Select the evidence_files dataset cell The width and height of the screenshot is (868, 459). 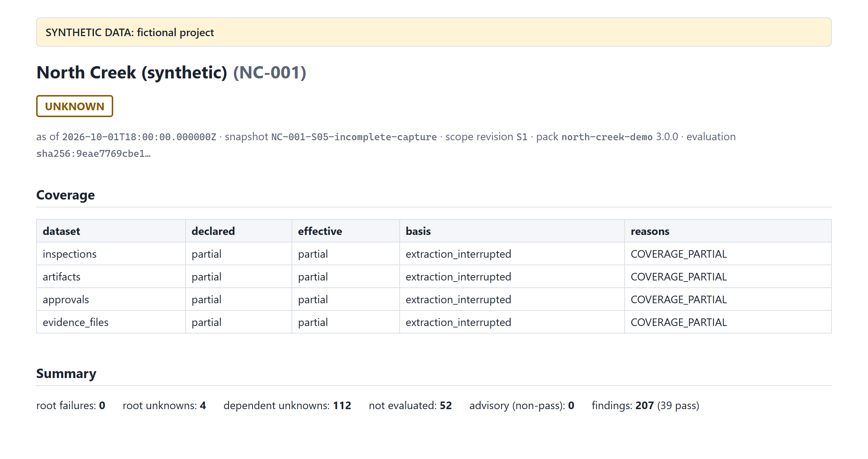pos(111,322)
